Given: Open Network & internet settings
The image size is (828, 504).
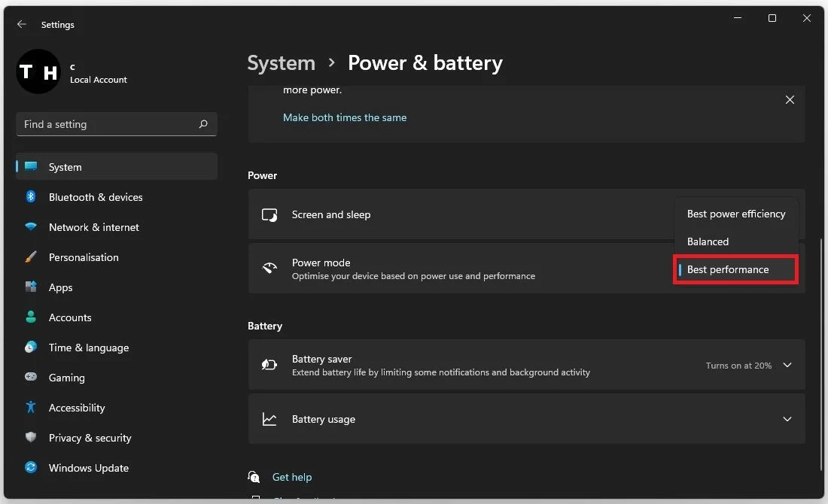Looking at the screenshot, I should [x=116, y=227].
